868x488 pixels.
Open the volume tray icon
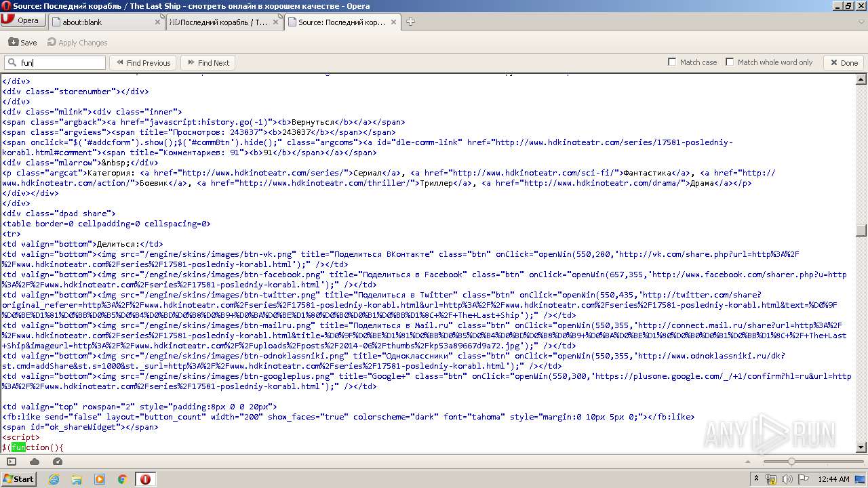(787, 479)
